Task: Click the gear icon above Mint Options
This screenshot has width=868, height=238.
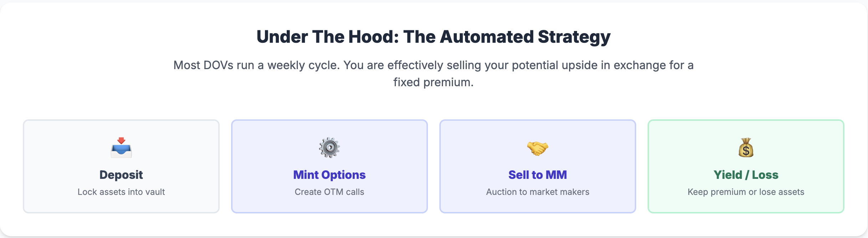Action: click(329, 148)
